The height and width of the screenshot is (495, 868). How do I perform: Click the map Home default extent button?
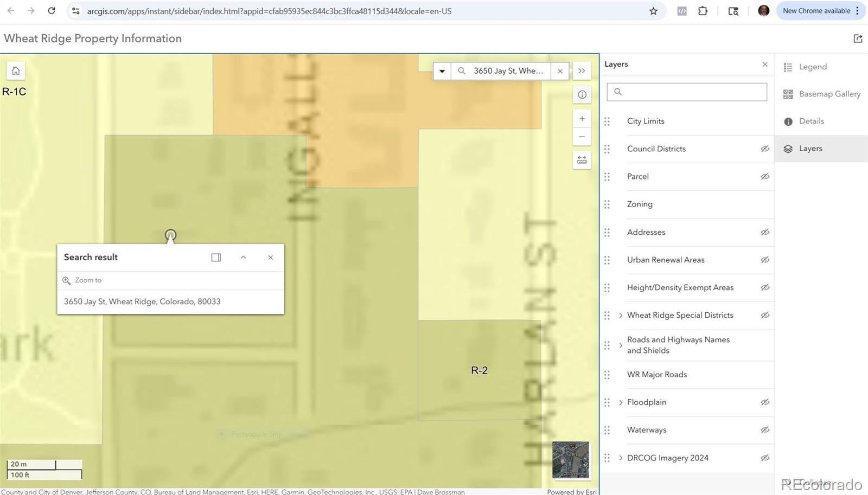point(16,71)
